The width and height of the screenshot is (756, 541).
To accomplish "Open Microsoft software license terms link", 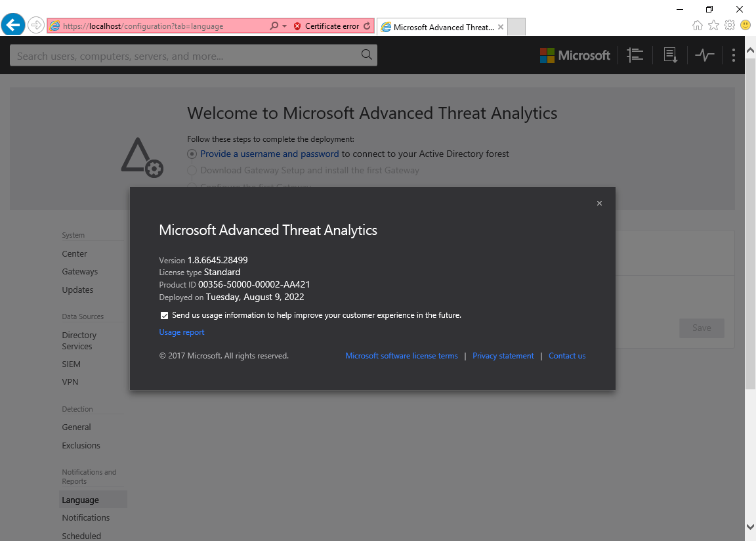I will [402, 356].
